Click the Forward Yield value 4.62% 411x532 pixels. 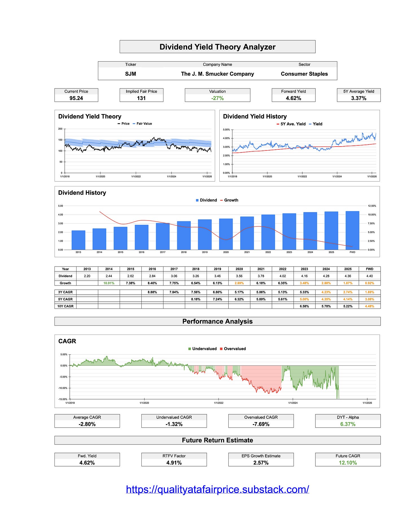coord(294,98)
